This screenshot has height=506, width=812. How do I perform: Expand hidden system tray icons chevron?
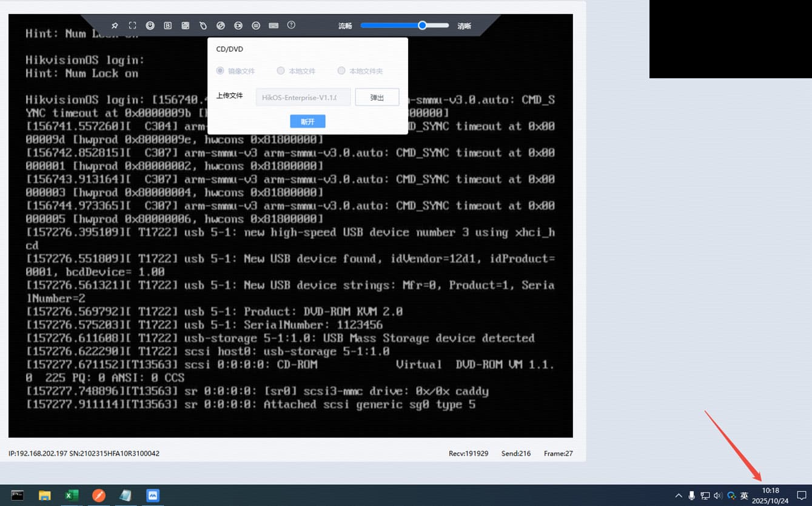click(x=679, y=496)
